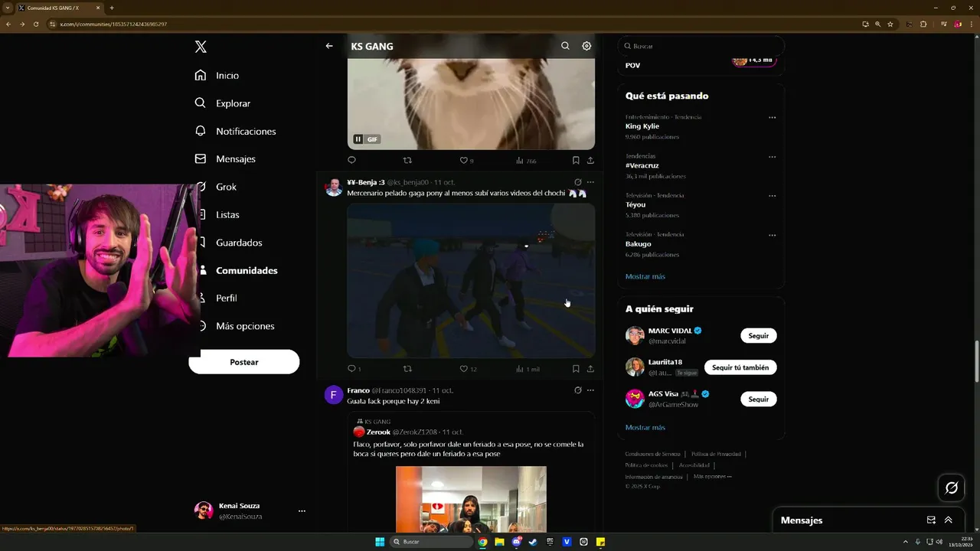Follow MARC VIDAL
Screen dimensions: 980x551
pyautogui.click(x=759, y=335)
